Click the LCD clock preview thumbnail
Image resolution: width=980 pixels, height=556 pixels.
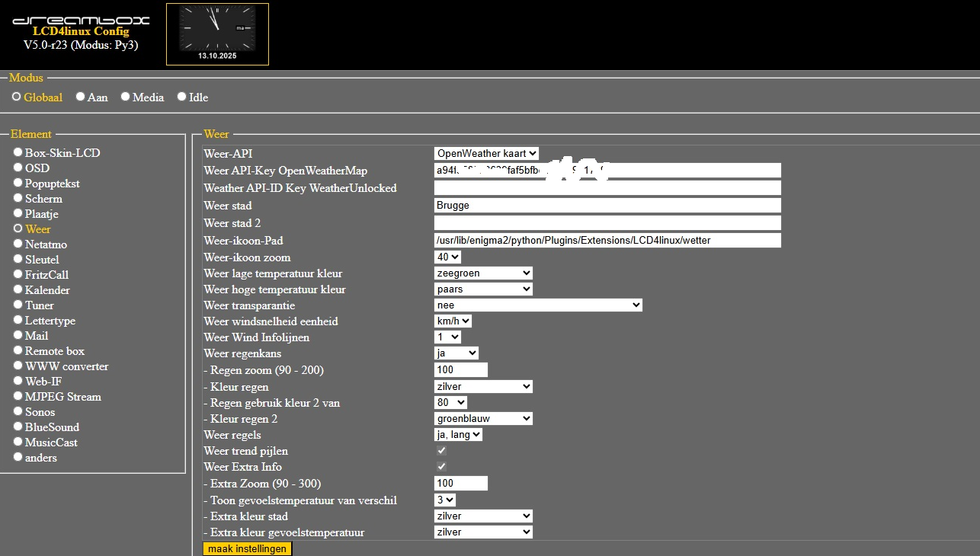[x=217, y=34]
